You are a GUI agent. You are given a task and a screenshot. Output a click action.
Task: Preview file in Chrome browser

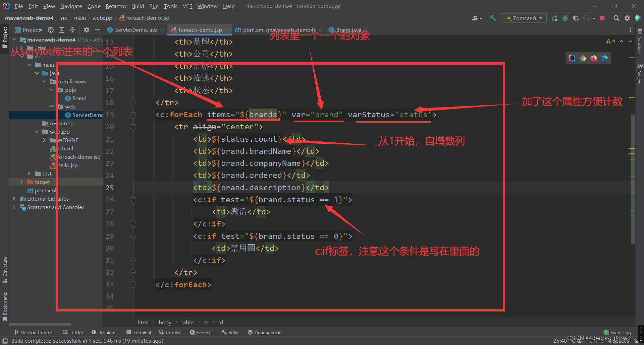pos(583,58)
